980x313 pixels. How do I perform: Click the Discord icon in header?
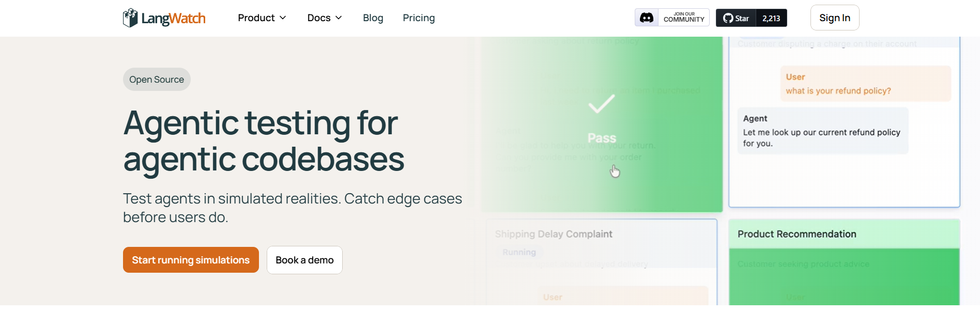[x=647, y=18]
